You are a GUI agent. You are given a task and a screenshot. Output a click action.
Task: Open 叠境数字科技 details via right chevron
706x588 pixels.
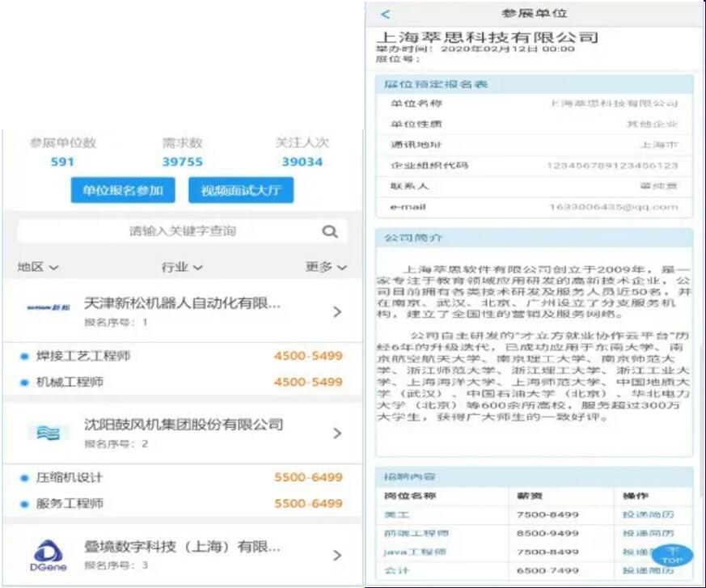pos(337,555)
